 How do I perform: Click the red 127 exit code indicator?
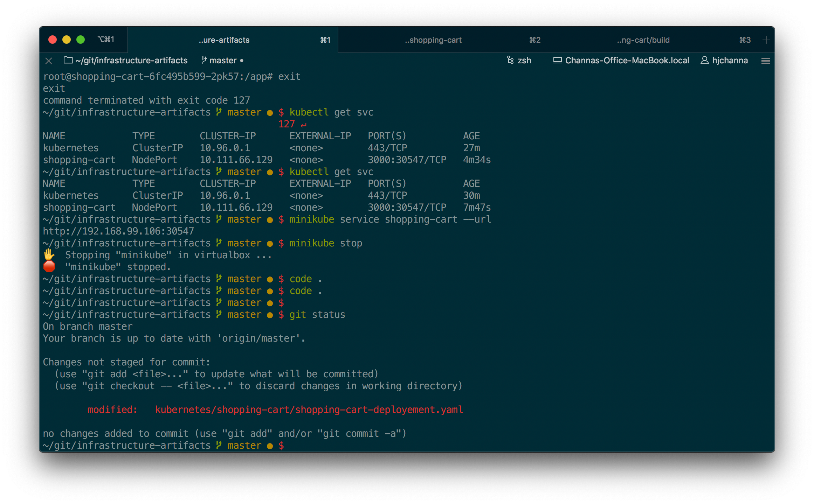click(x=287, y=124)
